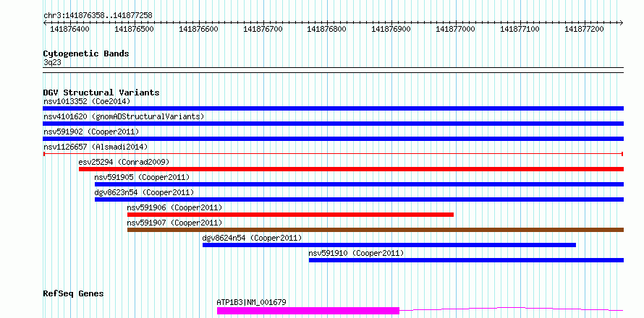
Task: Select the red bar under nsv591906
Action: 290,215
